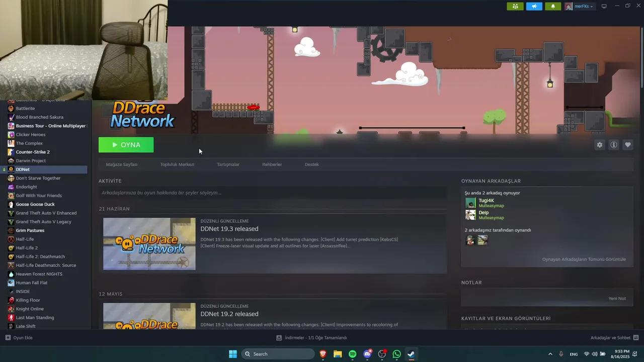Select Endorlight in library list
This screenshot has width=644, height=362.
pyautogui.click(x=26, y=187)
